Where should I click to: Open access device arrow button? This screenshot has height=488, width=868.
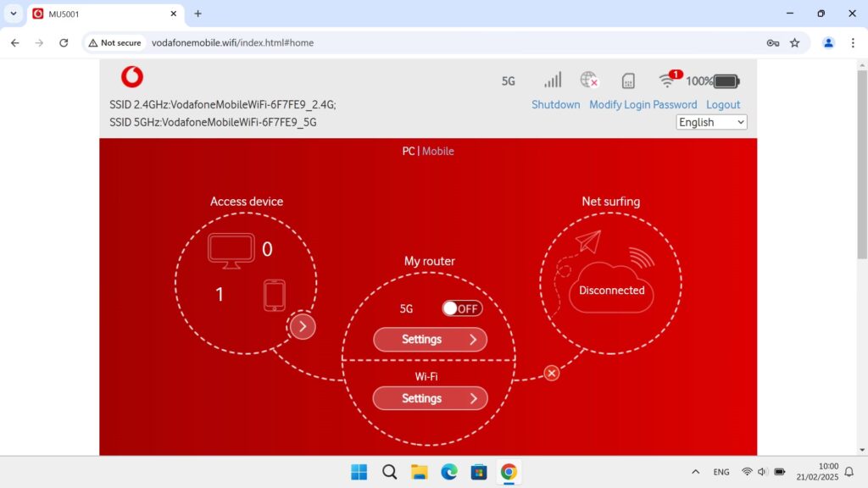(303, 326)
